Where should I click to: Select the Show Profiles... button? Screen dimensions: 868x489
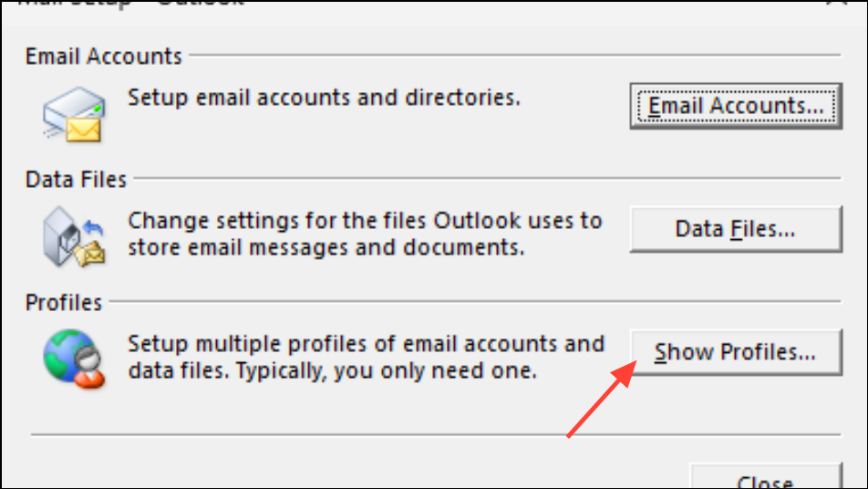point(736,352)
